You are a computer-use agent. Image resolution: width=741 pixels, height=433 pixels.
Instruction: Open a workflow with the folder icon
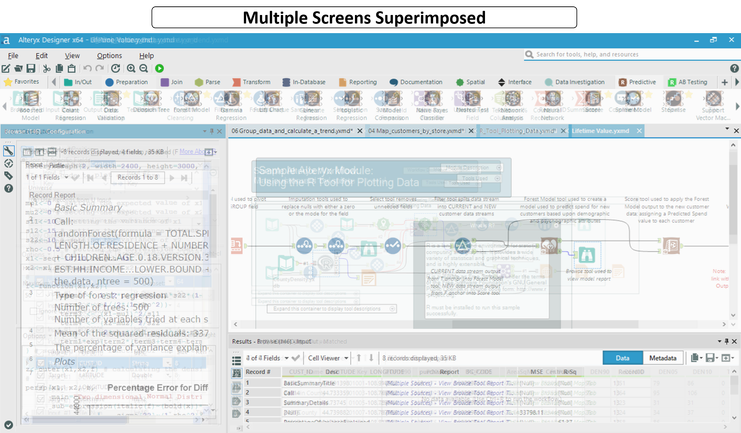[x=18, y=69]
